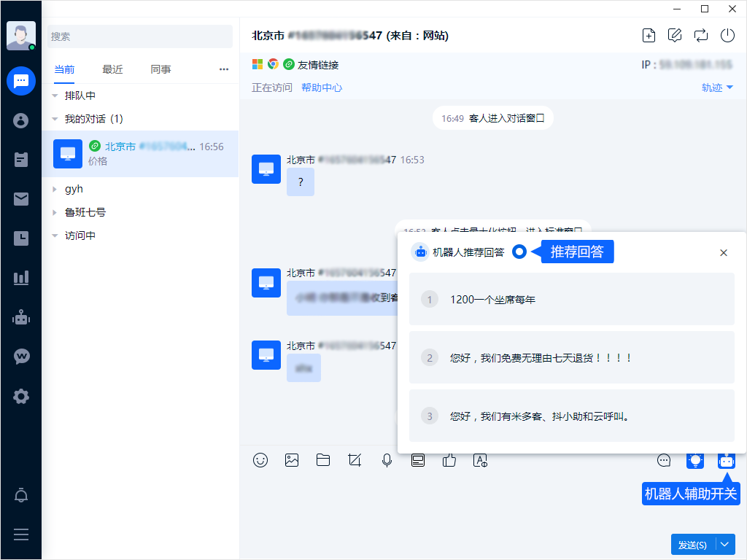The image size is (747, 560).
Task: Open the notification bell icon
Action: (21, 496)
